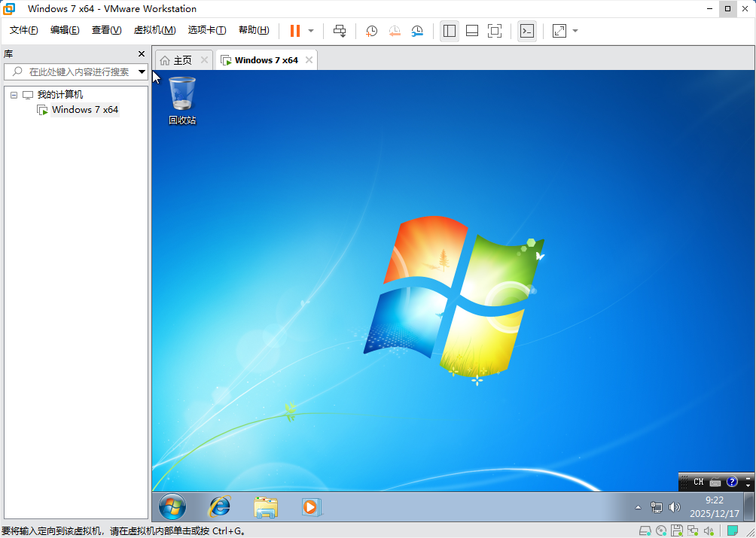
Task: Click the floppy drive status icon
Action: coord(677,531)
